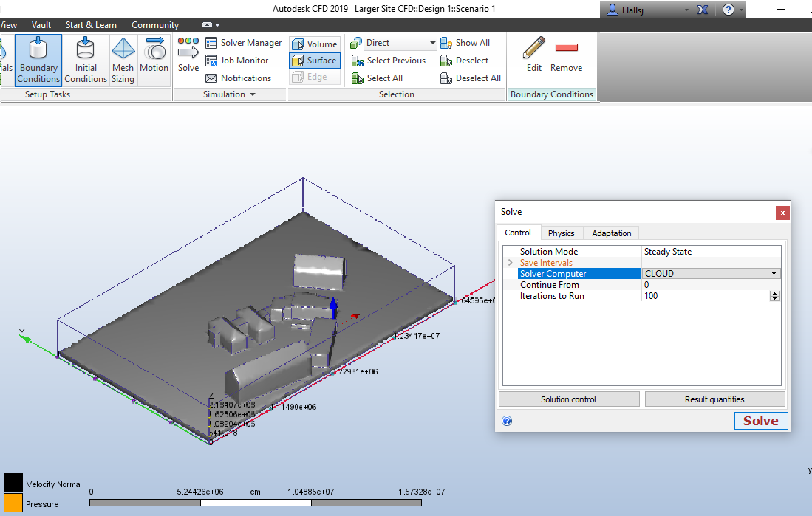
Task: Open the Solver Manager
Action: tap(243, 43)
